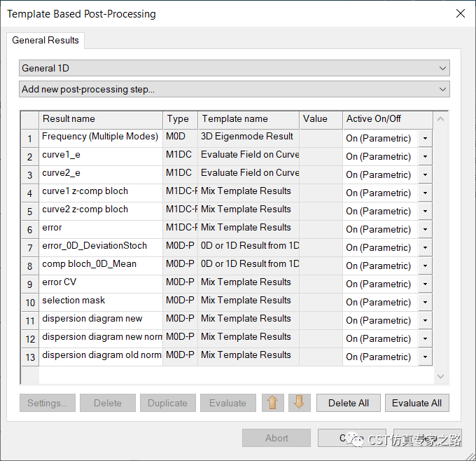Expand Active dropdown for dispersion diagram old norm row
This screenshot has width=476, height=461.
425,357
